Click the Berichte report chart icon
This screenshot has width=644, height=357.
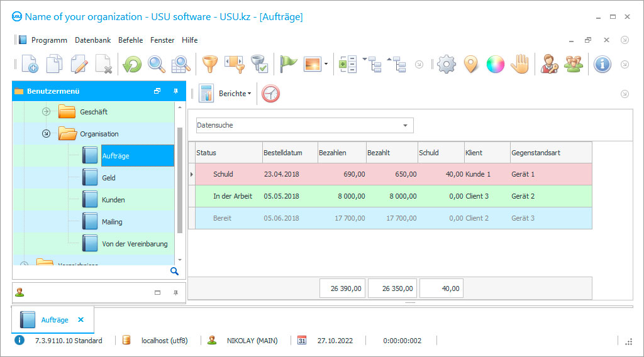[206, 94]
